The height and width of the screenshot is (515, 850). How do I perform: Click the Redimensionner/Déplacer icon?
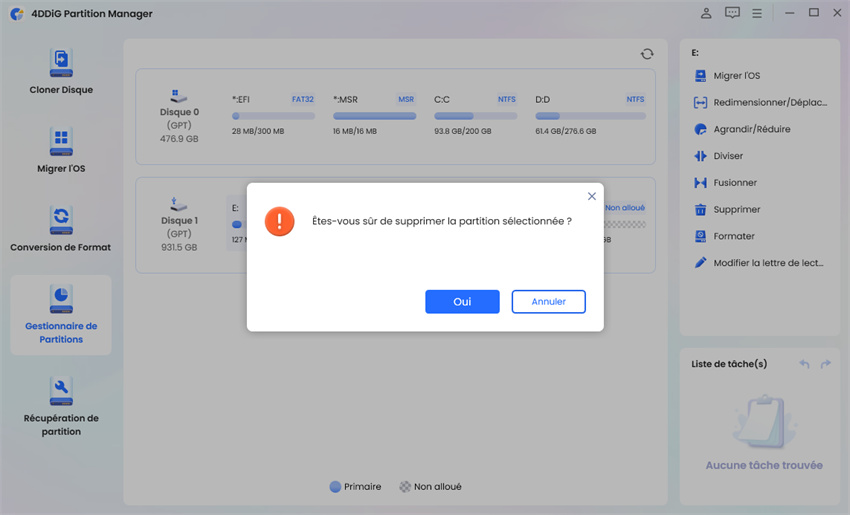point(700,102)
